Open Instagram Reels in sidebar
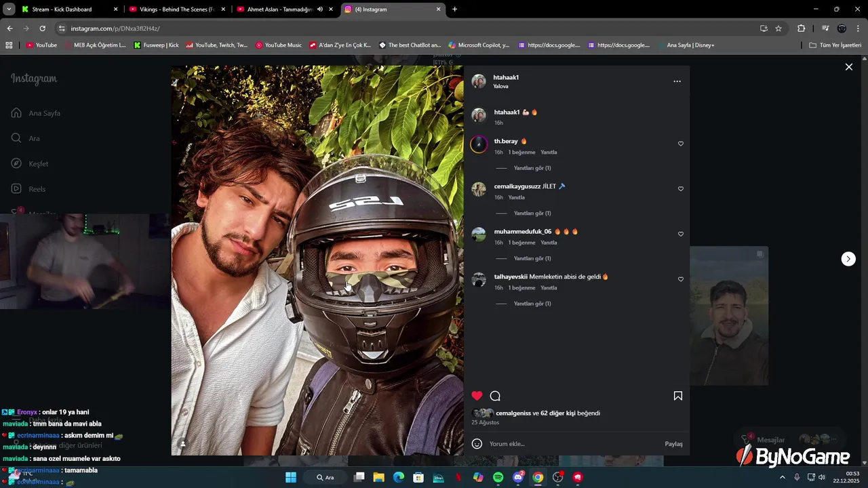 click(28, 189)
